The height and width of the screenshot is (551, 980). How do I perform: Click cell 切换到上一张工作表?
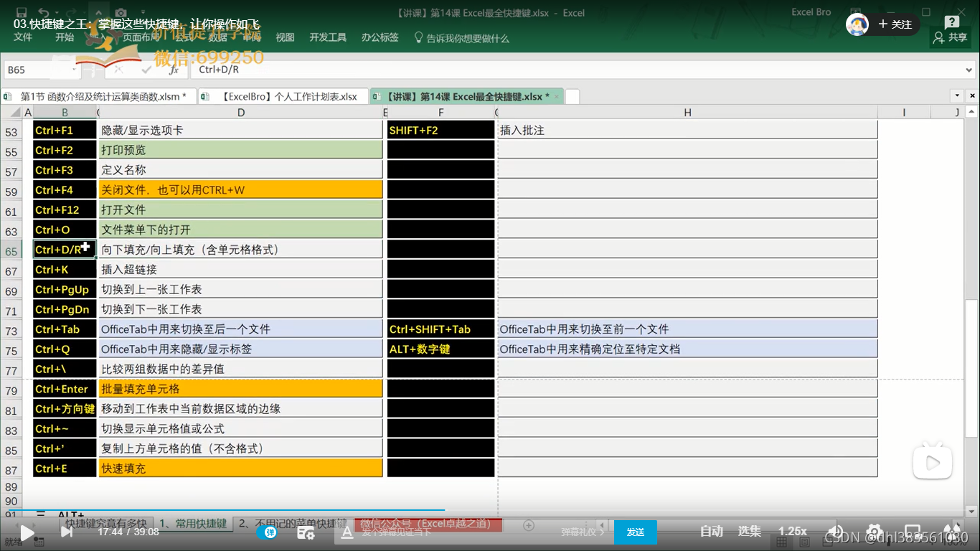(241, 289)
